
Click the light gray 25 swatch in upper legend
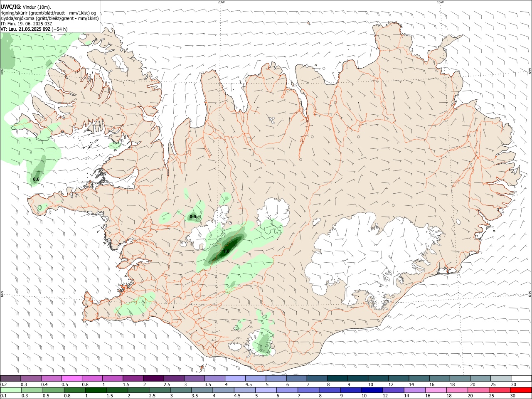click(x=501, y=379)
